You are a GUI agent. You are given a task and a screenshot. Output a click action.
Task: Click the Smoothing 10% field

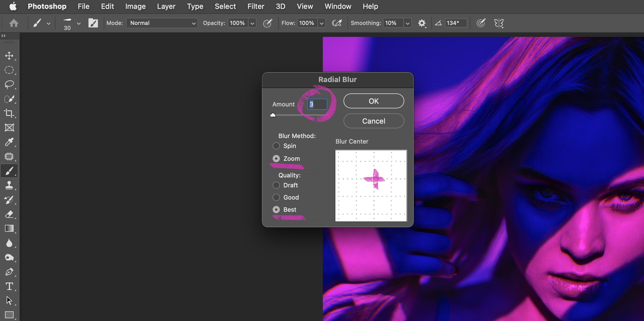(393, 23)
